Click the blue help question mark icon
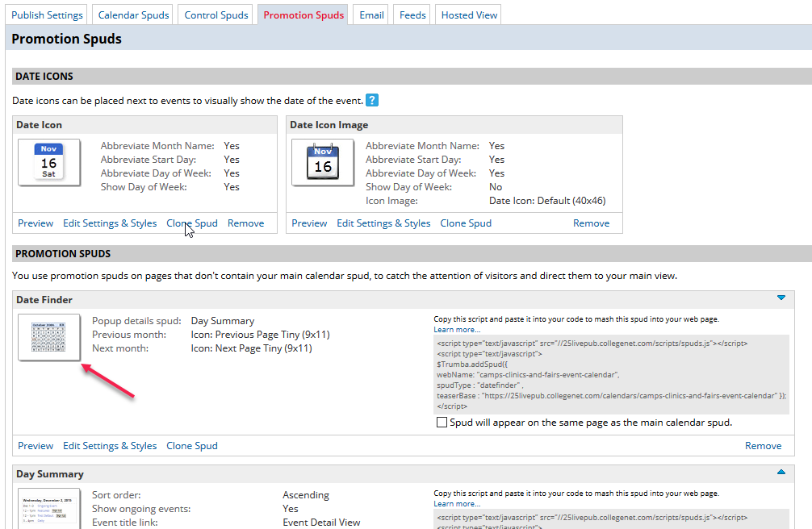812x529 pixels. click(x=372, y=100)
